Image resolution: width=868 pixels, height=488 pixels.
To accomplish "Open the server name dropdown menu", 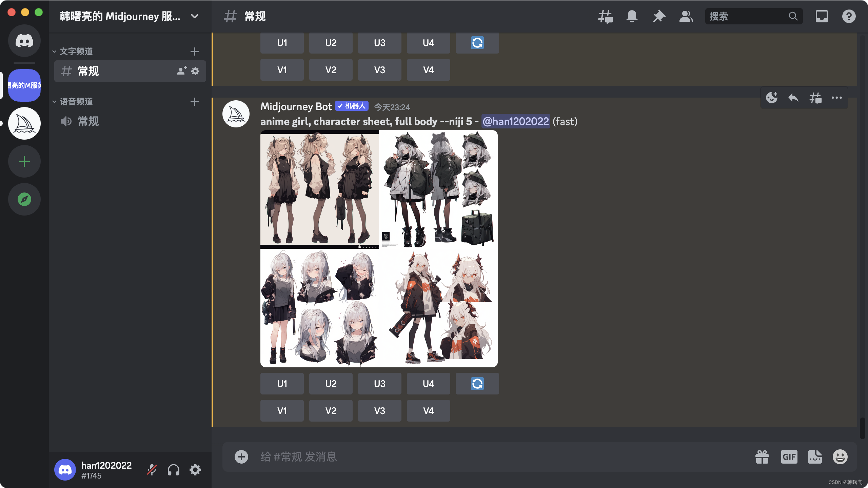I will point(194,16).
